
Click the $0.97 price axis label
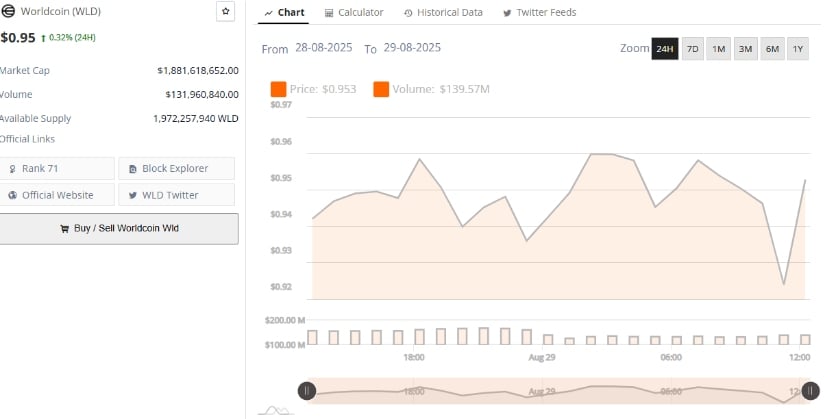pyautogui.click(x=281, y=104)
